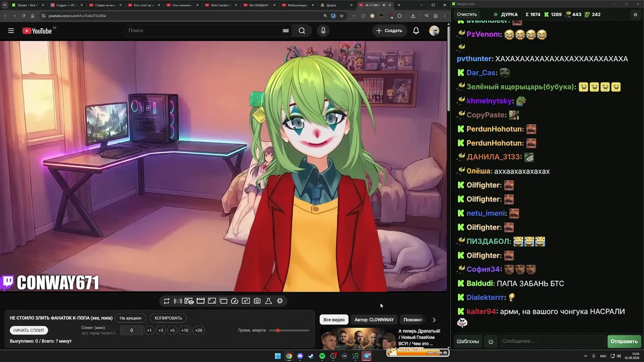The width and height of the screenshot is (644, 362).
Task: Bookmark this page with the star icon
Action: 342,16
